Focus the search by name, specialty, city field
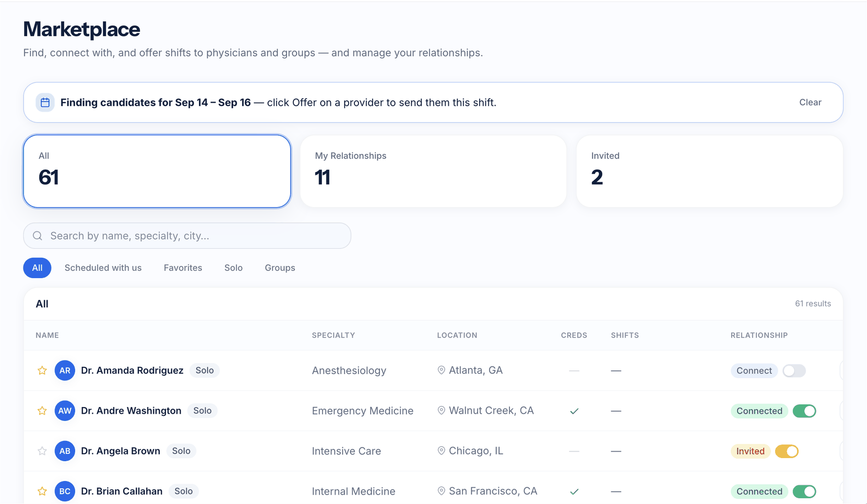 coord(187,236)
